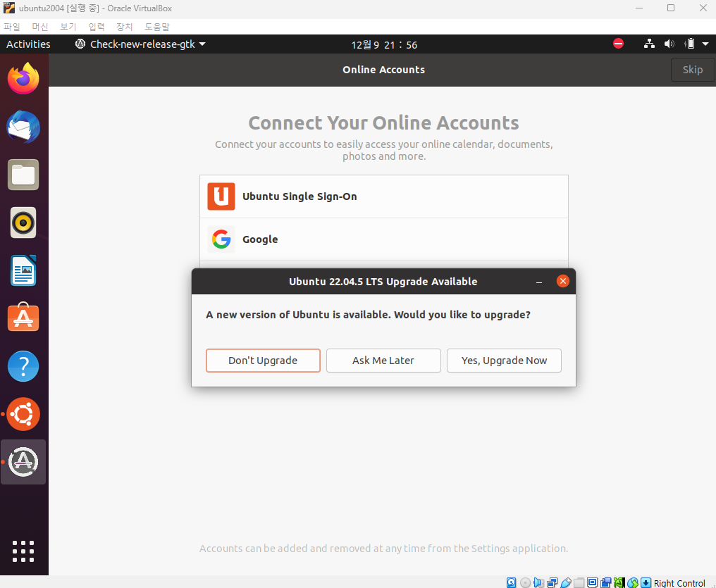Click VirtualBox hard disk activity icon
The height and width of the screenshot is (588, 716).
pos(512,582)
